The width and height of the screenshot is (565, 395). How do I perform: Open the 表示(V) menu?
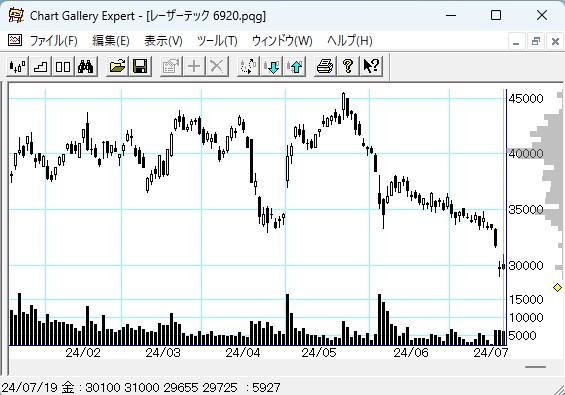[x=163, y=41]
